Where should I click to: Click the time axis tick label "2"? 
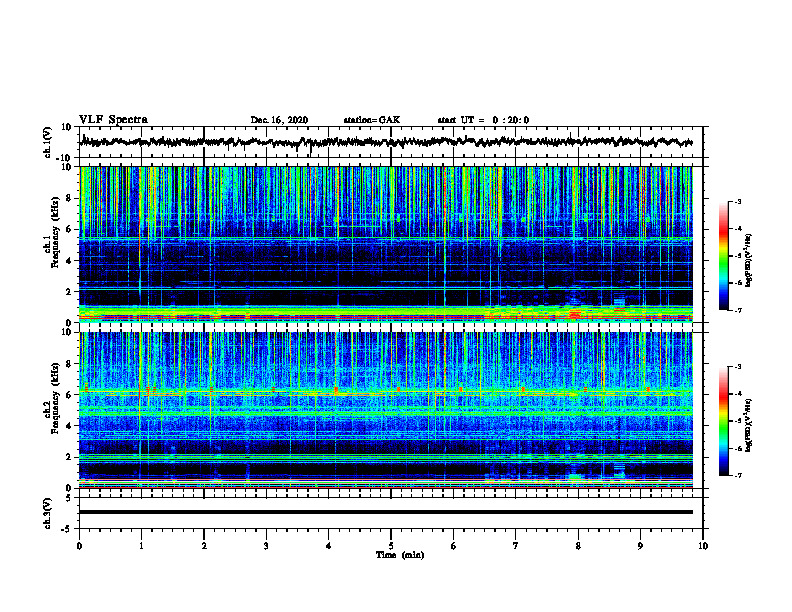coord(204,546)
